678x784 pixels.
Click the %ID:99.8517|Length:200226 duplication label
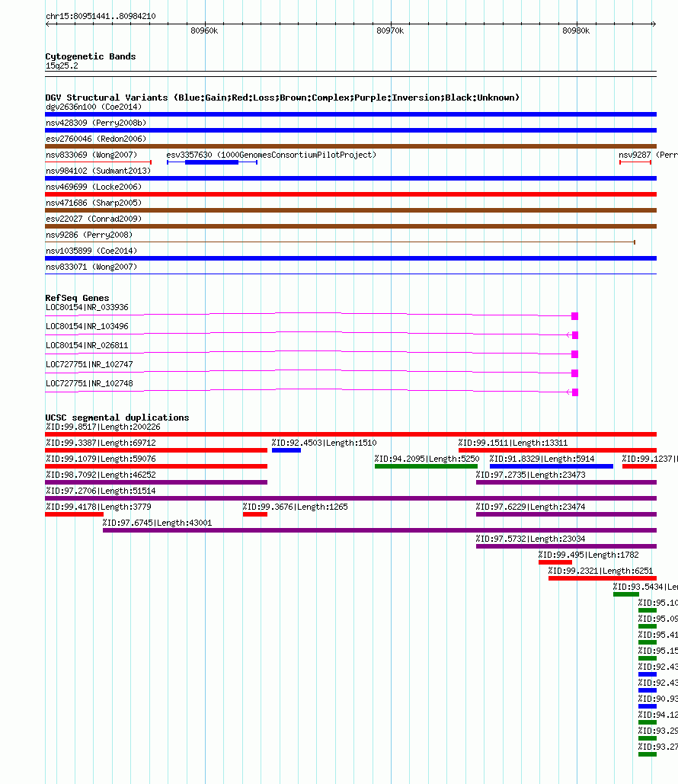pyautogui.click(x=103, y=427)
